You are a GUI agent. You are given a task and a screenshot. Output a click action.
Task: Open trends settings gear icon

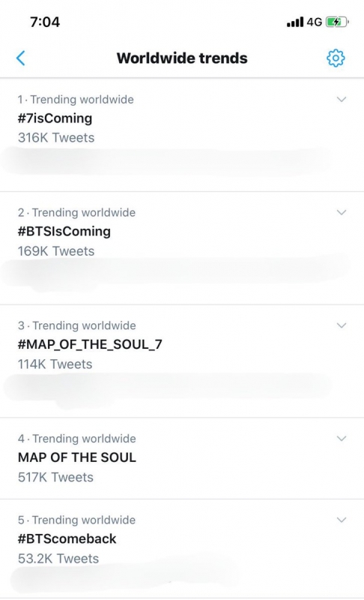point(336,58)
